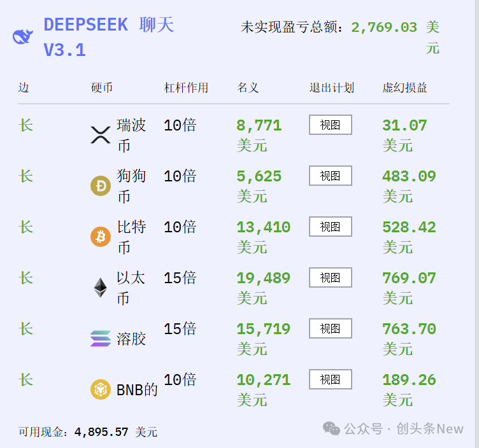Open 视图 exit plan for 瑞波币 row
The height and width of the screenshot is (448, 479).
coord(330,125)
